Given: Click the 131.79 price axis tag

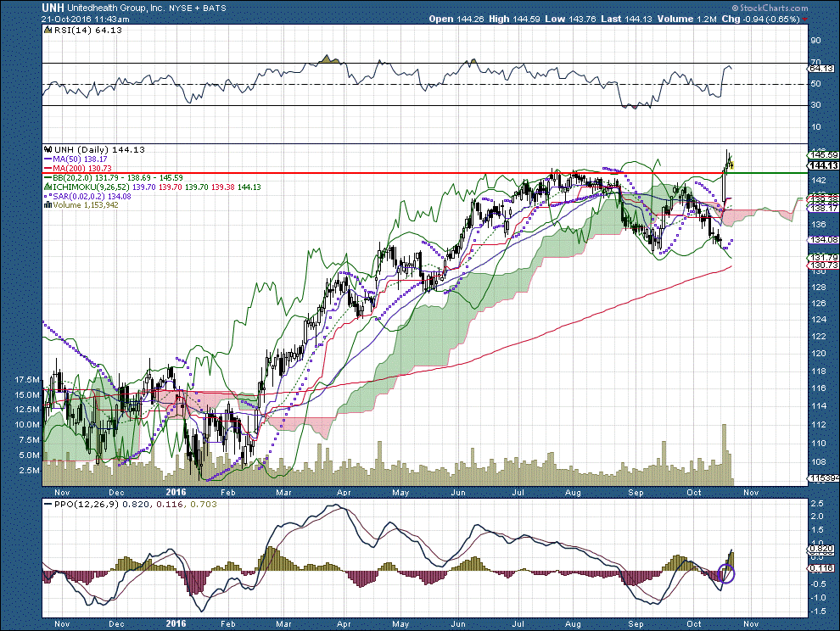Looking at the screenshot, I should point(823,258).
